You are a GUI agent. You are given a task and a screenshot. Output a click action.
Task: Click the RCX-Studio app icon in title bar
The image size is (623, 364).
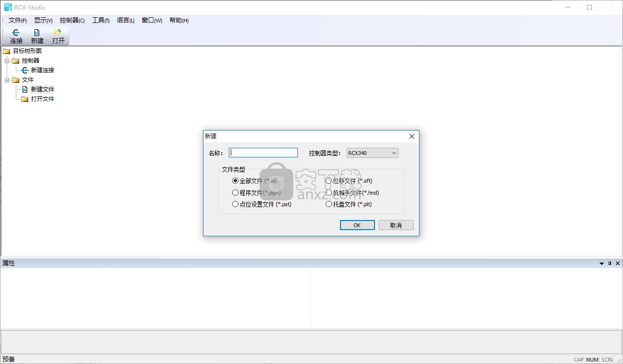coord(8,7)
